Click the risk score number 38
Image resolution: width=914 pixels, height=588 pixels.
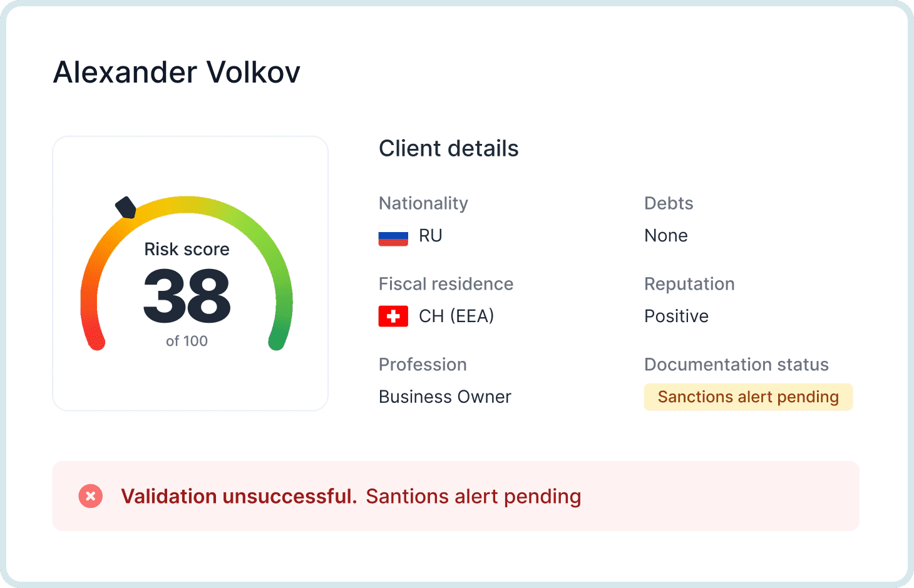point(187,296)
